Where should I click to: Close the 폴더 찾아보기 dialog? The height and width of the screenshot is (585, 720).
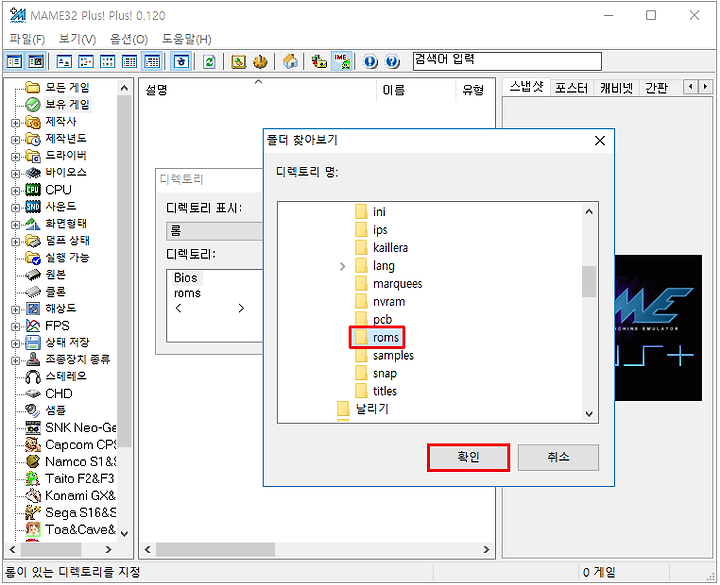tap(600, 141)
